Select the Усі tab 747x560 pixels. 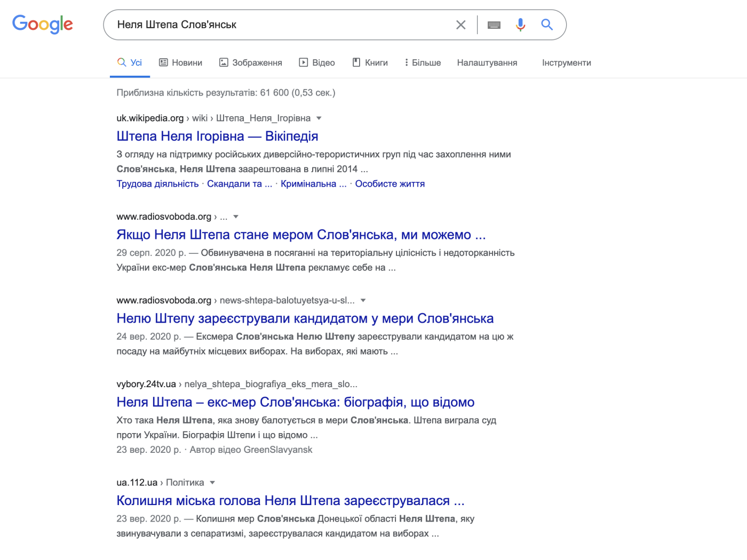[130, 62]
